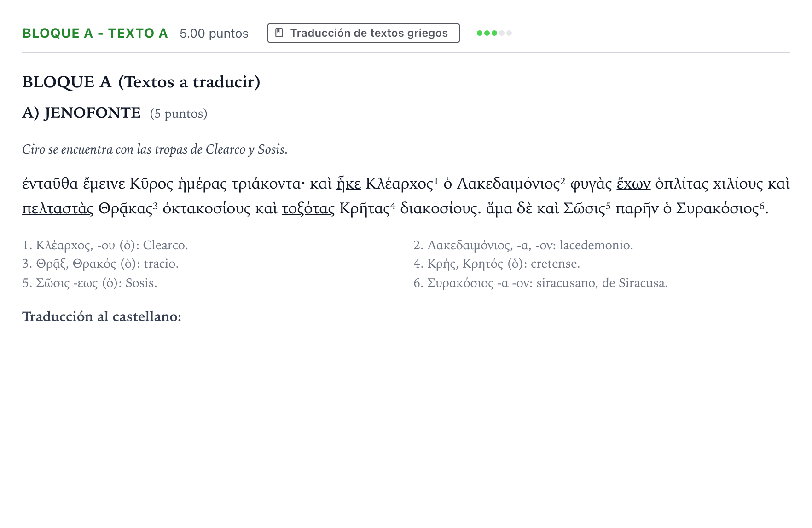Click the 5.00 puntos label
Image resolution: width=812 pixels, height=528 pixels.
[x=214, y=34]
